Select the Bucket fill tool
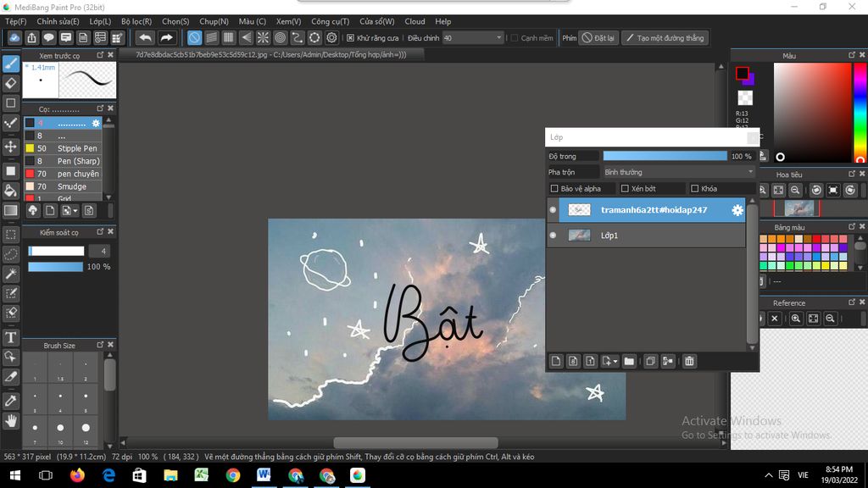 pos(11,191)
